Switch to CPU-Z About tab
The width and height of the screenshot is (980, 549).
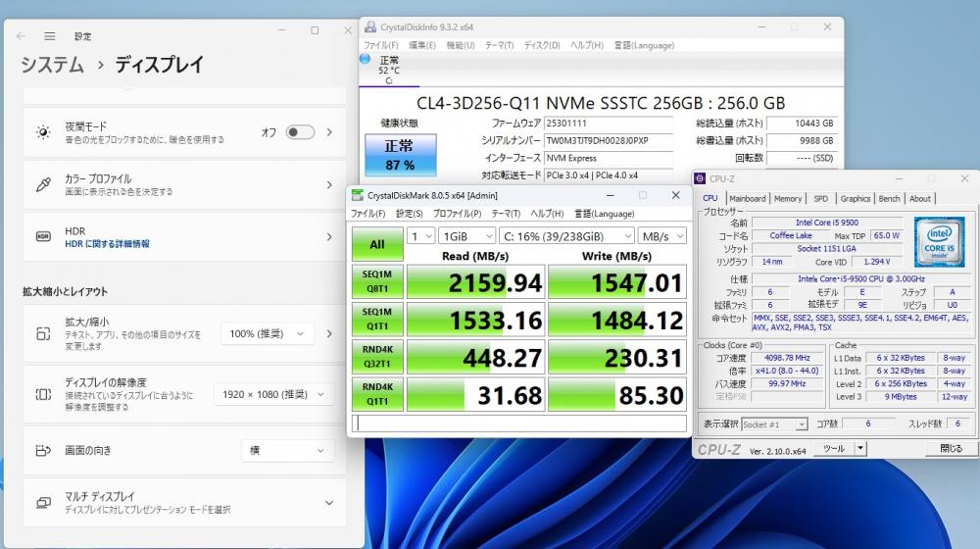click(919, 198)
